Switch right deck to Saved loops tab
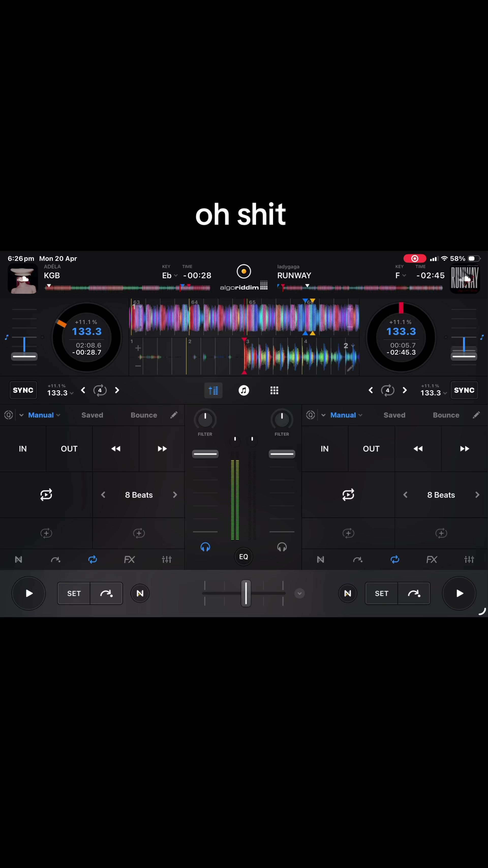The image size is (488, 868). click(x=394, y=415)
